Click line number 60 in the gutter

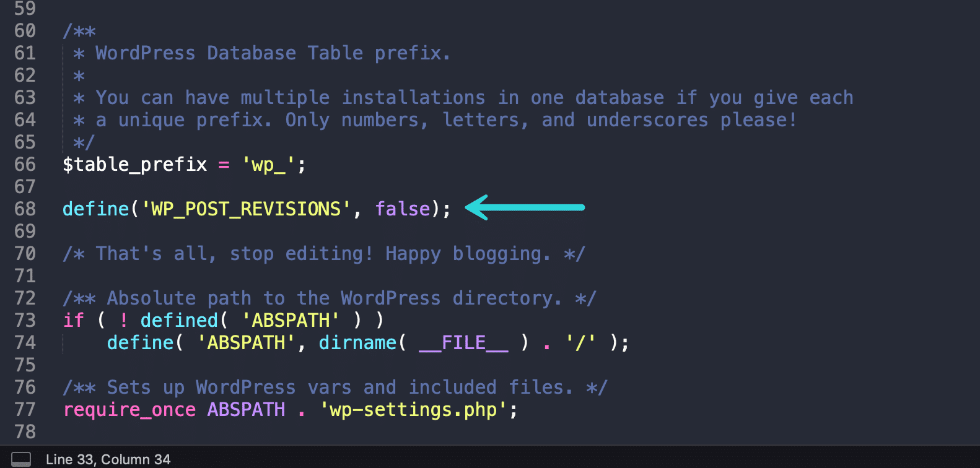pyautogui.click(x=25, y=31)
